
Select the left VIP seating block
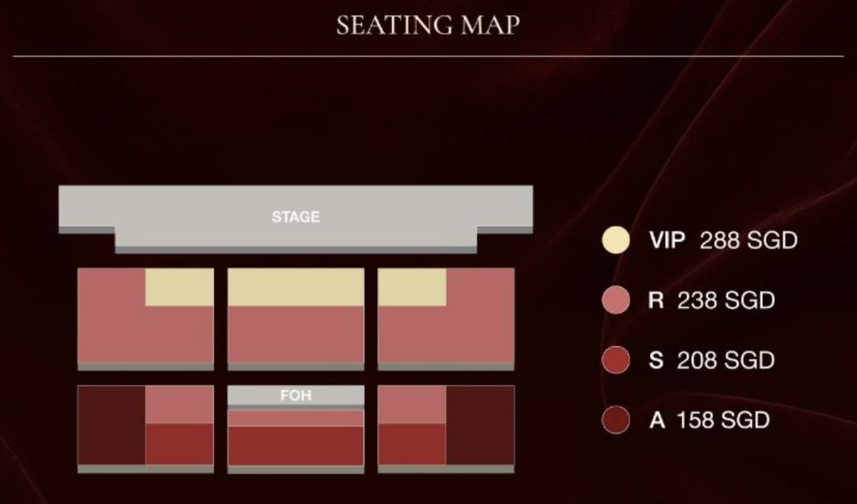179,287
